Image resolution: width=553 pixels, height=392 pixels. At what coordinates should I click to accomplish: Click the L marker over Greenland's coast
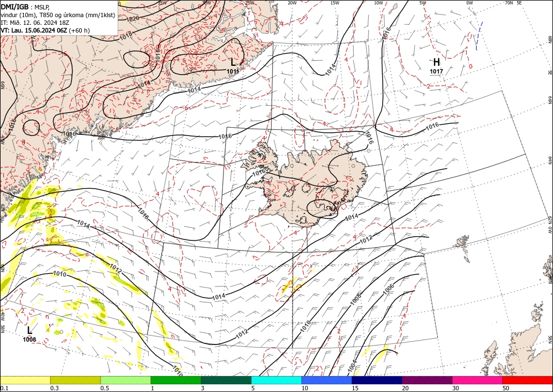click(x=233, y=62)
